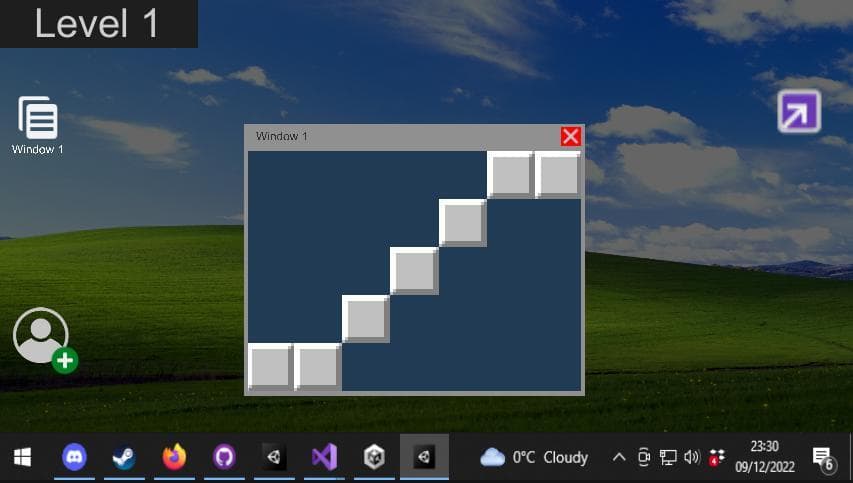Click the Level 1 label
This screenshot has height=483, width=853.
click(97, 23)
